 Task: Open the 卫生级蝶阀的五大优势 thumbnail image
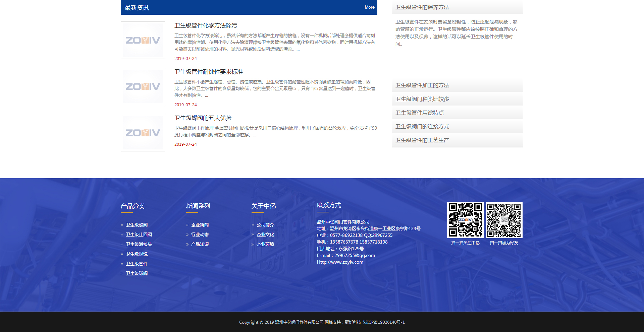tap(143, 133)
